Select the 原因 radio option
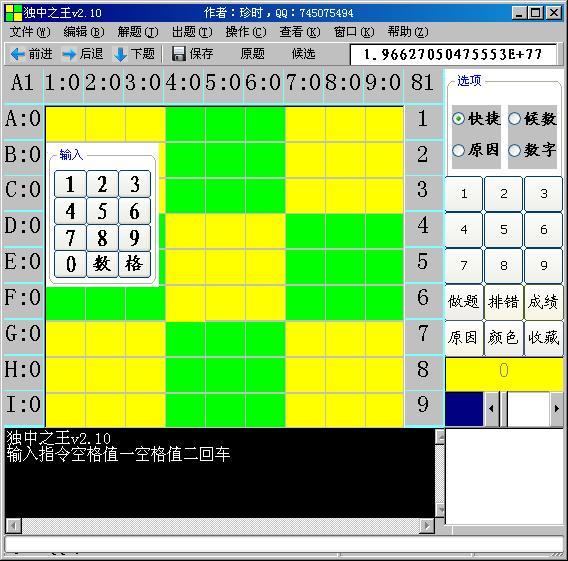The height and width of the screenshot is (561, 568). tap(476, 150)
